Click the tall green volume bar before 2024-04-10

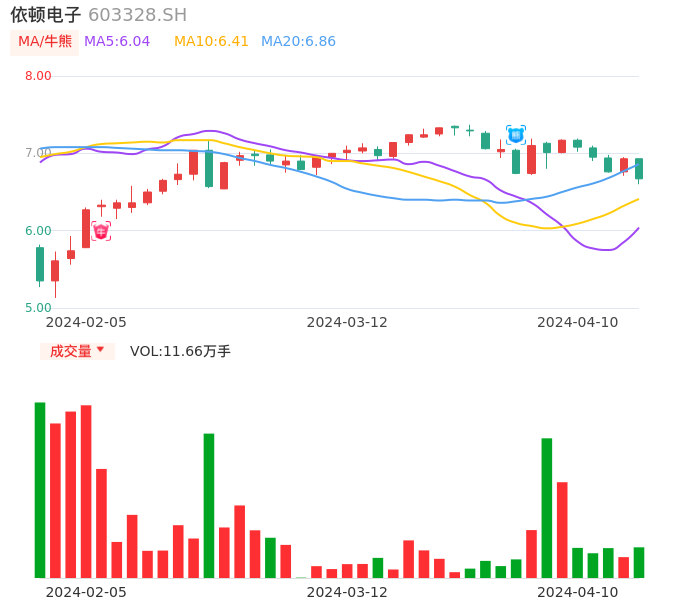tap(547, 508)
